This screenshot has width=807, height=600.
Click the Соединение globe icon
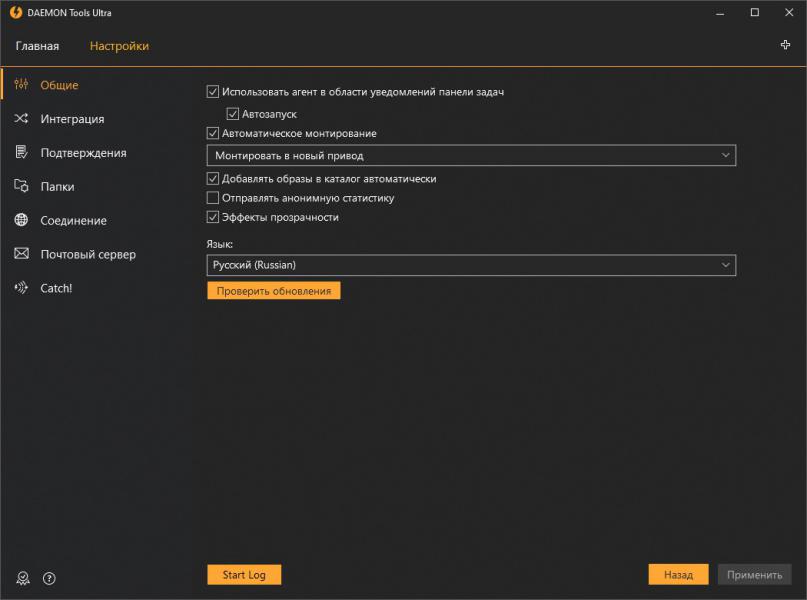tap(21, 220)
